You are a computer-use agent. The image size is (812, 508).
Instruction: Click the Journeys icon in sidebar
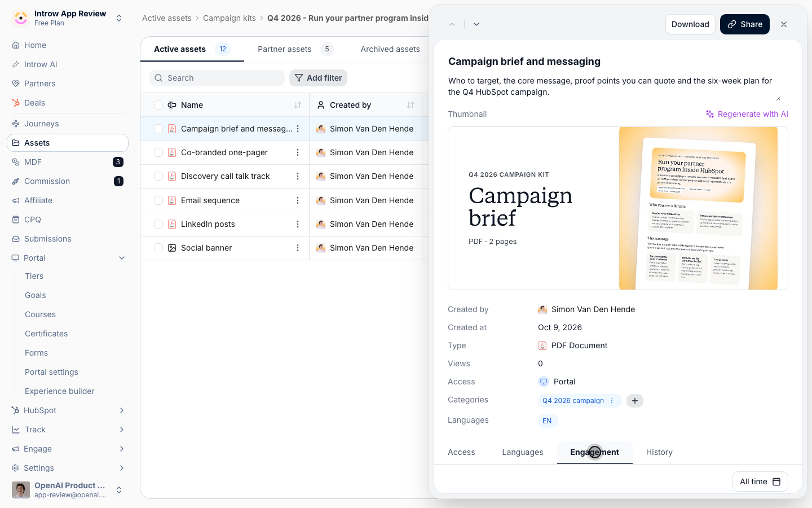coord(16,124)
